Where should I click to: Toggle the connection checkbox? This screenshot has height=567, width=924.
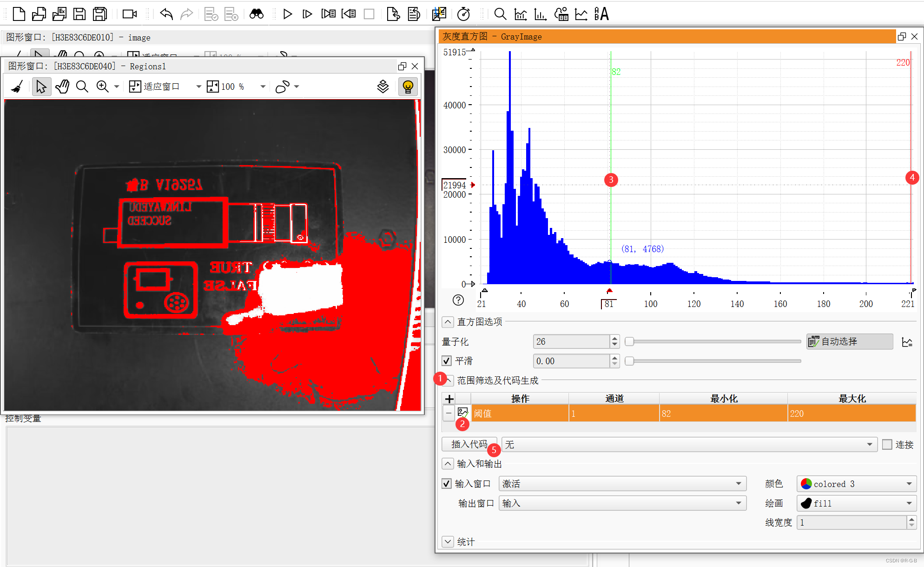click(887, 445)
